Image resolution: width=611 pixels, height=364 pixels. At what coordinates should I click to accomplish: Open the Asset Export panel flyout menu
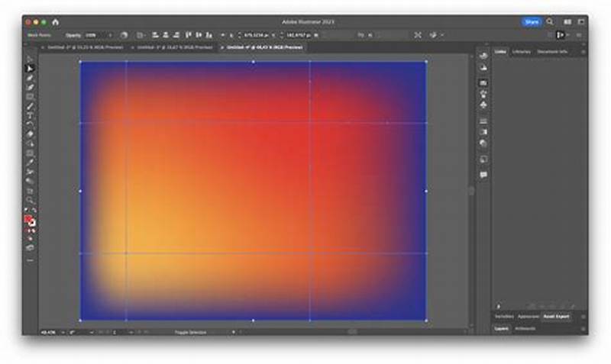tap(583, 317)
